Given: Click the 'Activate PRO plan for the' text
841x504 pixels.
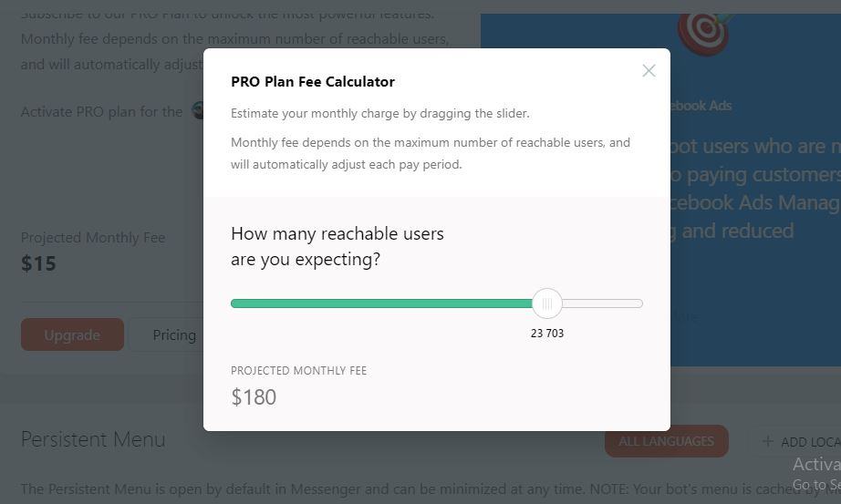Looking at the screenshot, I should point(101,112).
